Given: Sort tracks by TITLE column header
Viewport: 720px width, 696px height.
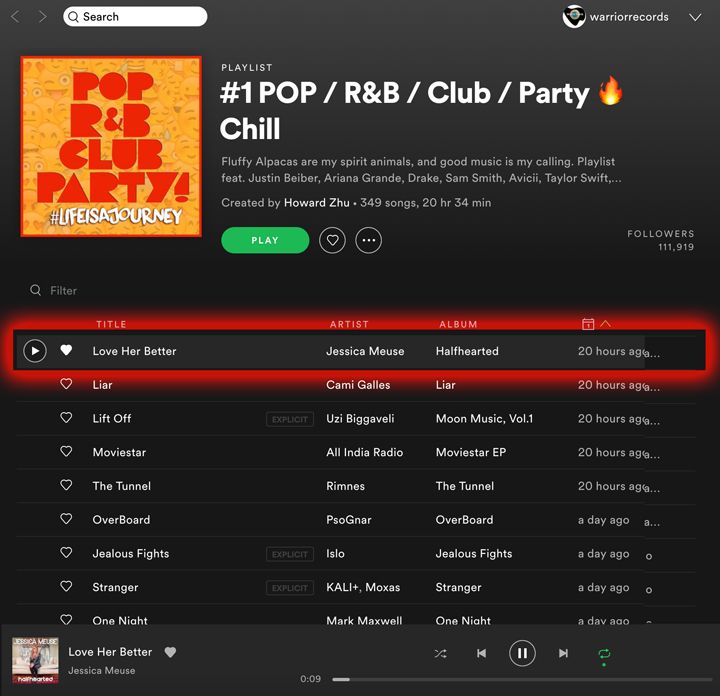Looking at the screenshot, I should 111,324.
